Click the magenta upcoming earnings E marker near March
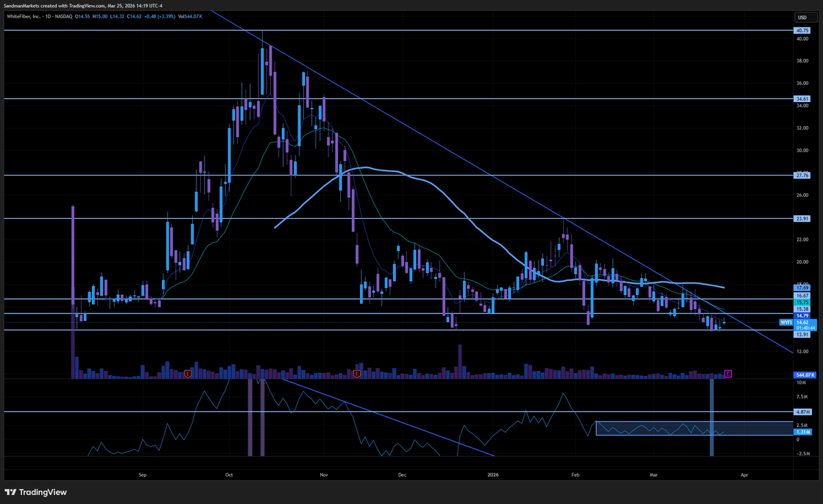This screenshot has width=823, height=504. pyautogui.click(x=727, y=374)
